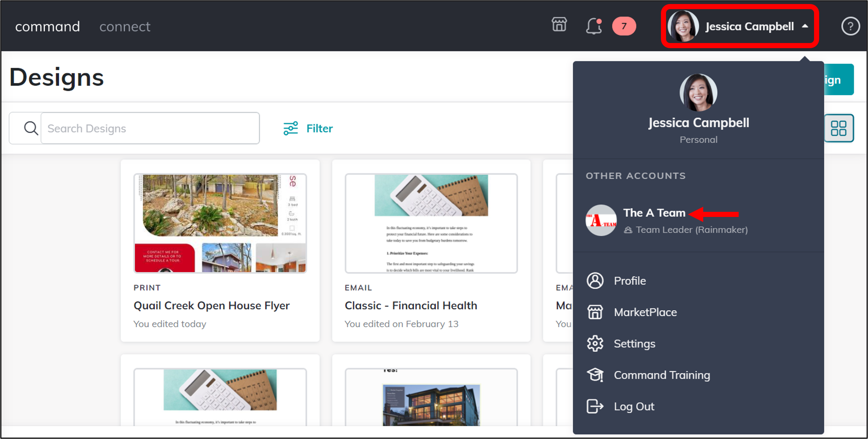Click the Log Out icon
Image resolution: width=868 pixels, height=439 pixels.
tap(595, 406)
